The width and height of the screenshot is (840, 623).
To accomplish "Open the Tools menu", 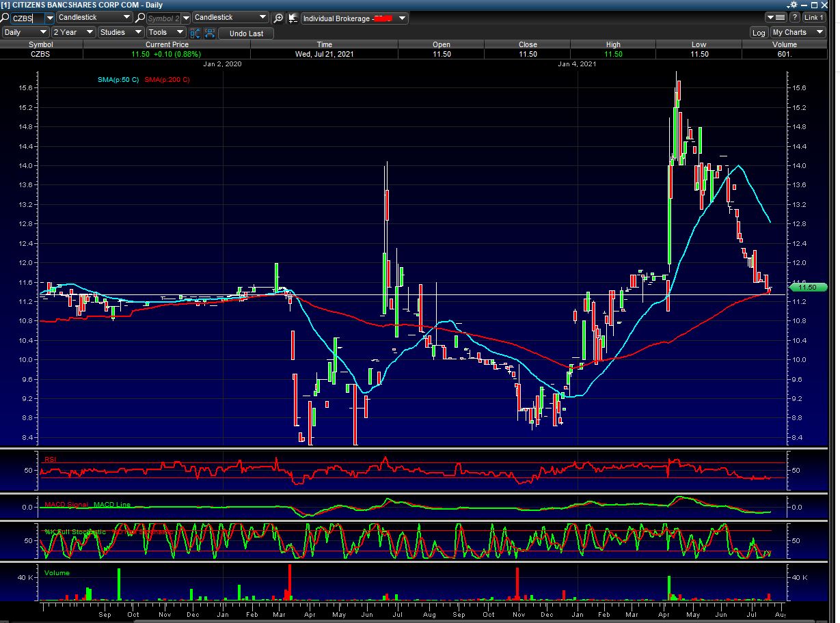I will [x=166, y=32].
